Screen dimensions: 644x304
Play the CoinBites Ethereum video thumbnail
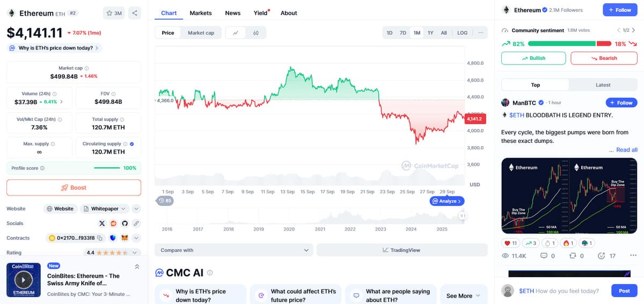click(x=23, y=279)
